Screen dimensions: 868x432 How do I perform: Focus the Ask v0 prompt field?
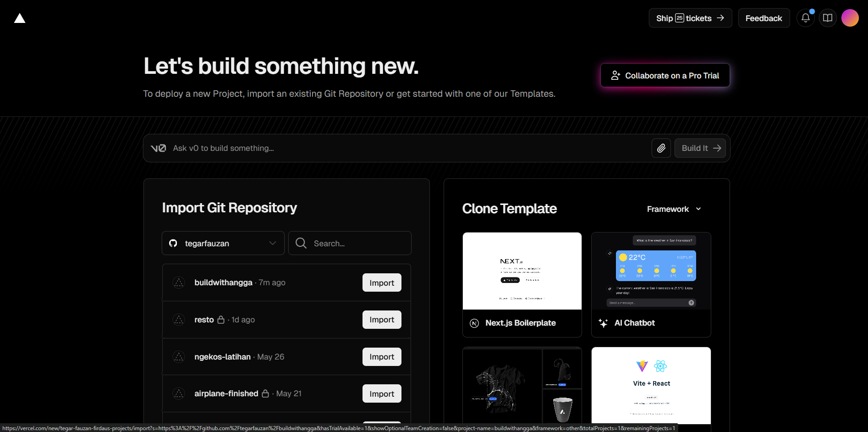pyautogui.click(x=408, y=148)
